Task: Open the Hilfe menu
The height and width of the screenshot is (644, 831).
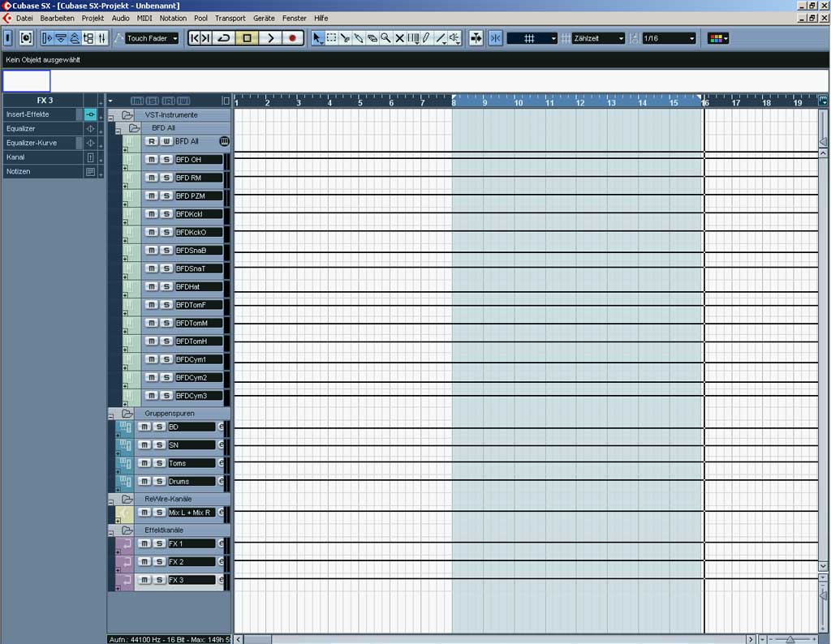Action: 321,18
